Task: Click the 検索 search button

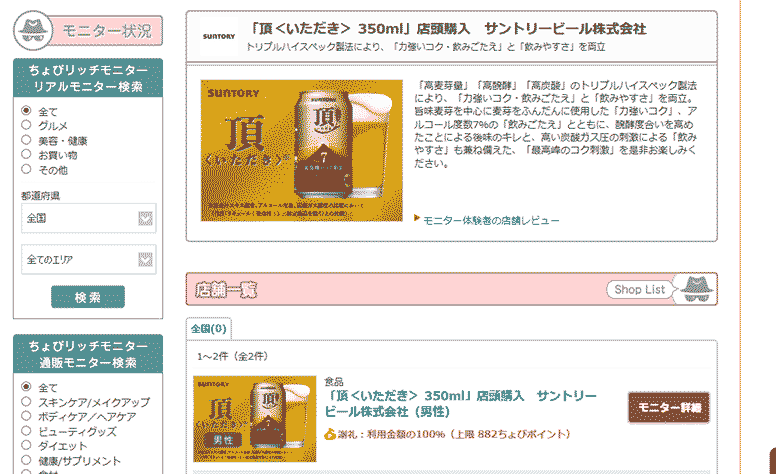Action: pos(88,297)
